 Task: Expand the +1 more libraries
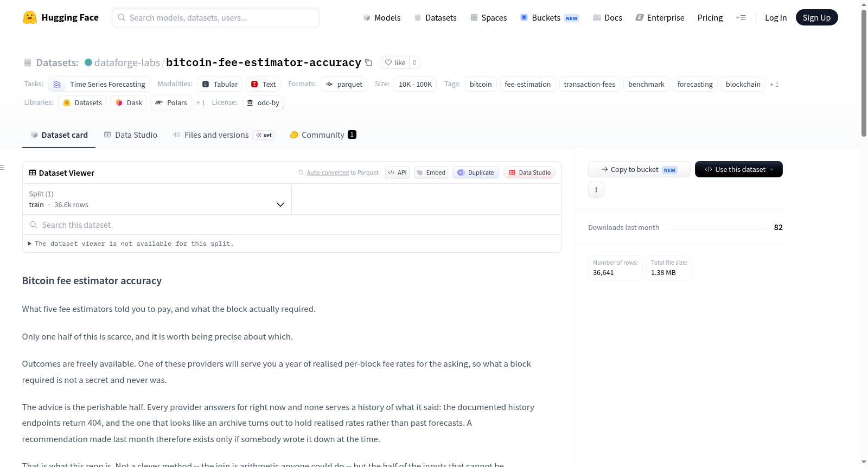[x=201, y=103]
